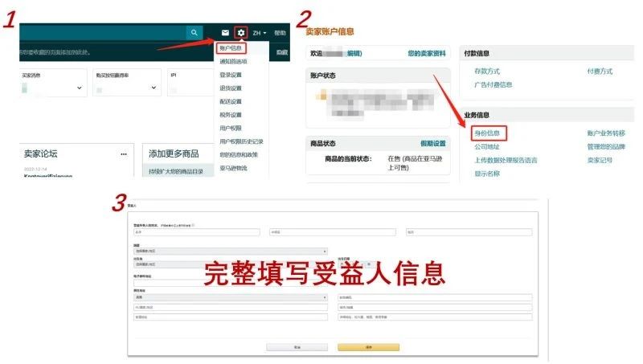Open the 国籍 country dropdown
The height and width of the screenshot is (364, 643).
click(231, 251)
